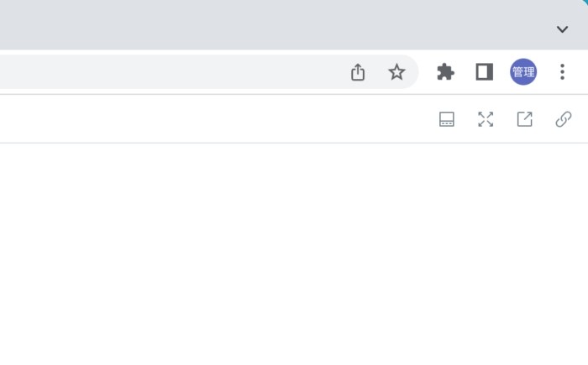Open the 管理 profile avatar
Viewport: 588px width, 365px height.
tap(523, 72)
